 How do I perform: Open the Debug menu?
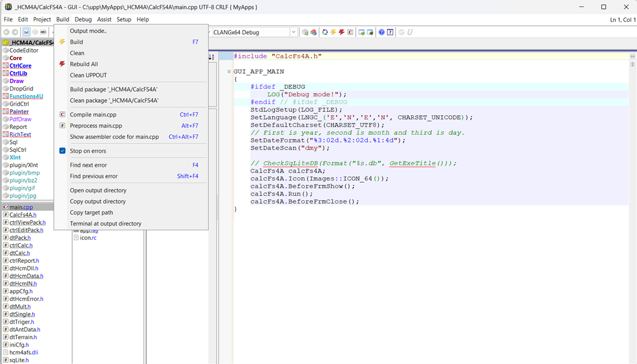[x=83, y=19]
